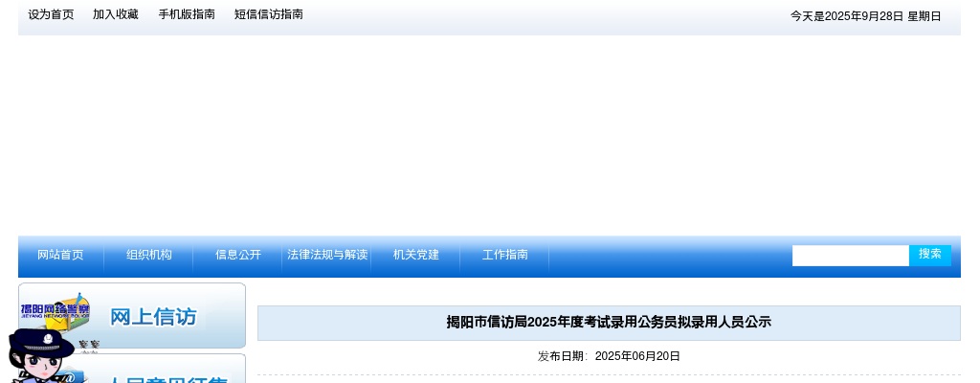This screenshot has width=980, height=383.
Task: Open the 法律法规与解读 menu item
Action: [x=327, y=255]
